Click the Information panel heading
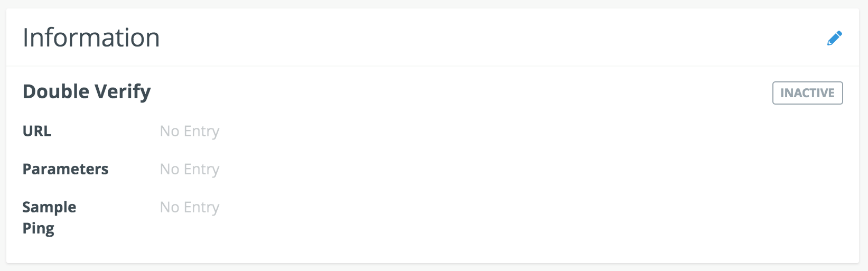The width and height of the screenshot is (868, 271). (x=91, y=38)
